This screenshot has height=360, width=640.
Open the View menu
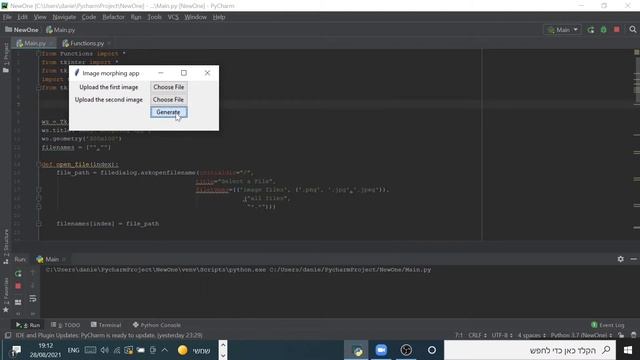click(x=40, y=17)
